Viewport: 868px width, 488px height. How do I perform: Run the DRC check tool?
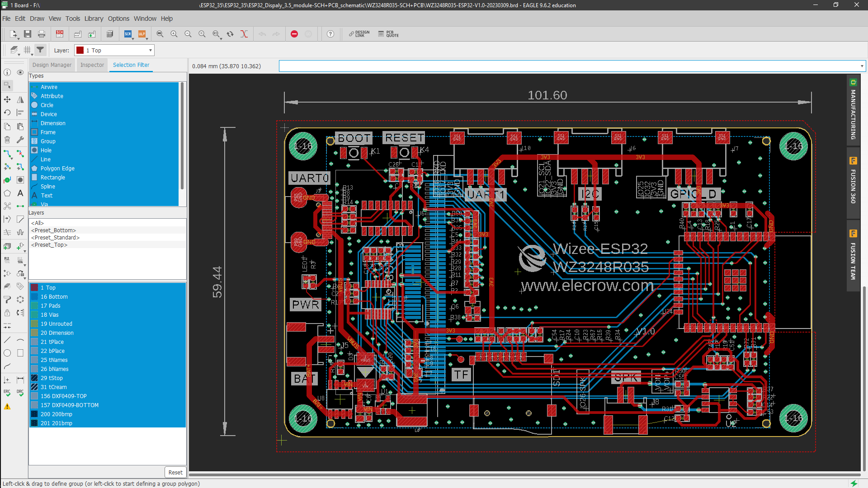click(x=20, y=393)
